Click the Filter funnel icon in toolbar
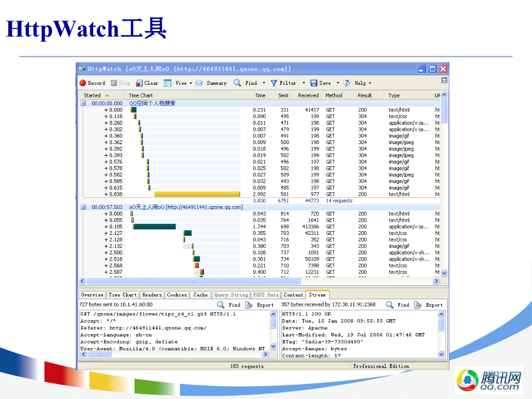The width and height of the screenshot is (532, 399). click(274, 83)
